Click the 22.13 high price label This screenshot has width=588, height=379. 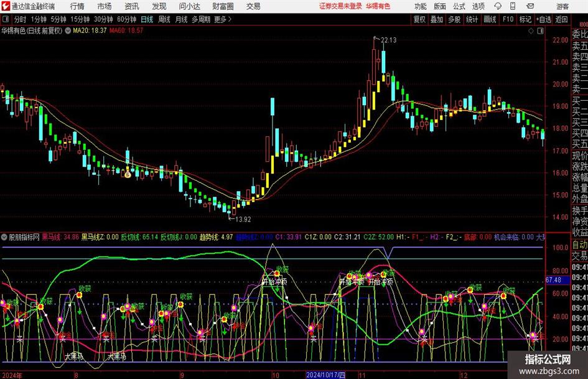point(388,40)
